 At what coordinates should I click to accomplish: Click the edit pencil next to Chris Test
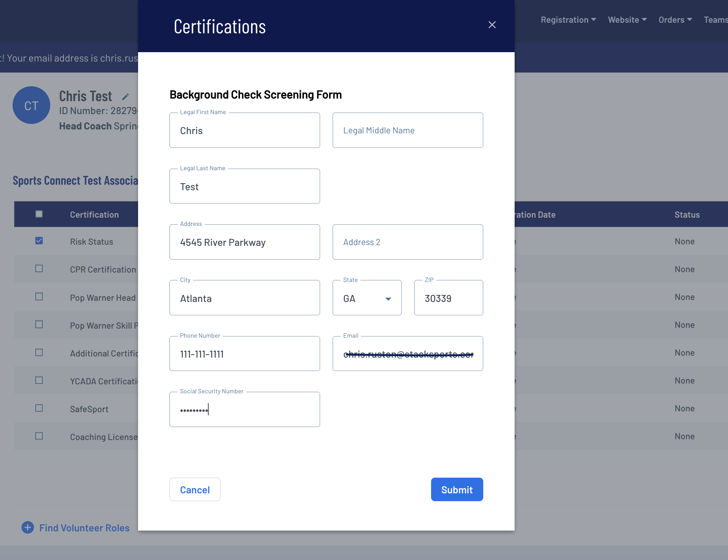click(x=126, y=96)
